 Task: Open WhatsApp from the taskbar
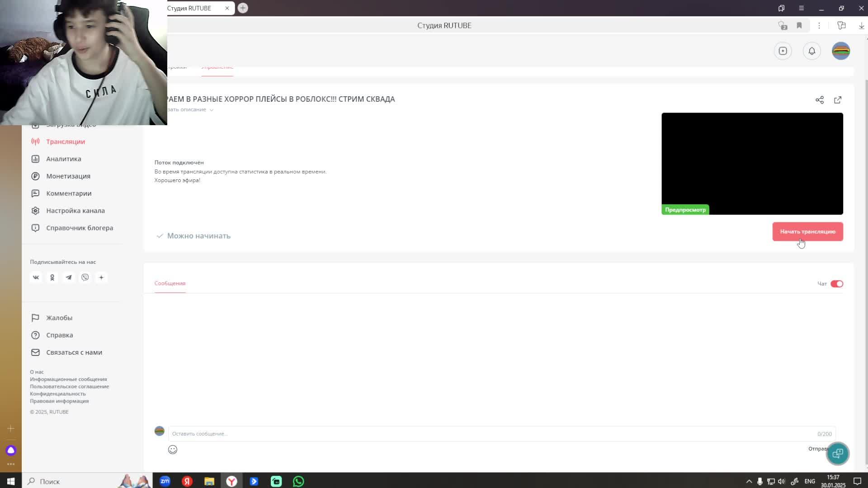298,481
